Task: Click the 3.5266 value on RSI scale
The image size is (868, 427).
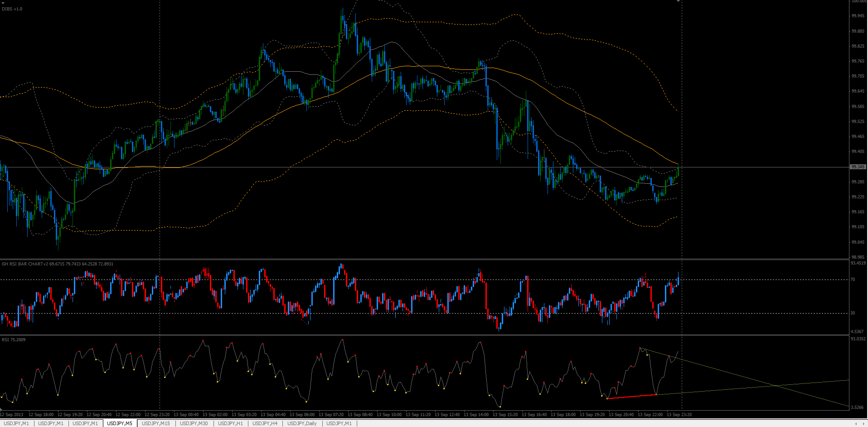Action: tap(857, 407)
